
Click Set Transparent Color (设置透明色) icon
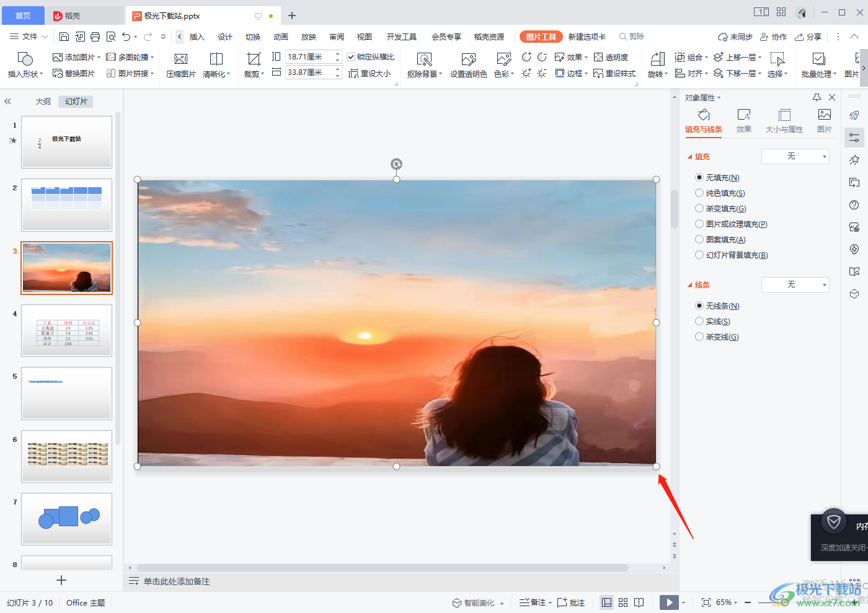point(469,59)
